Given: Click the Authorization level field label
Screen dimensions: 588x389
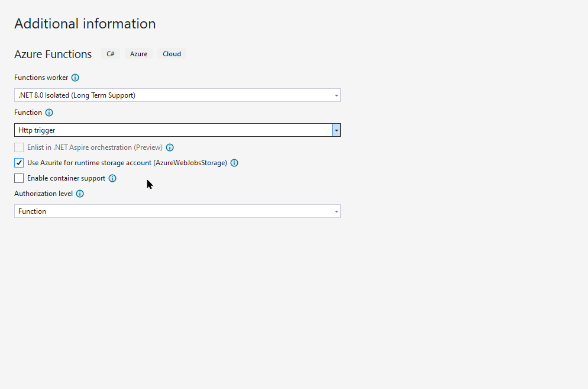Looking at the screenshot, I should (44, 194).
